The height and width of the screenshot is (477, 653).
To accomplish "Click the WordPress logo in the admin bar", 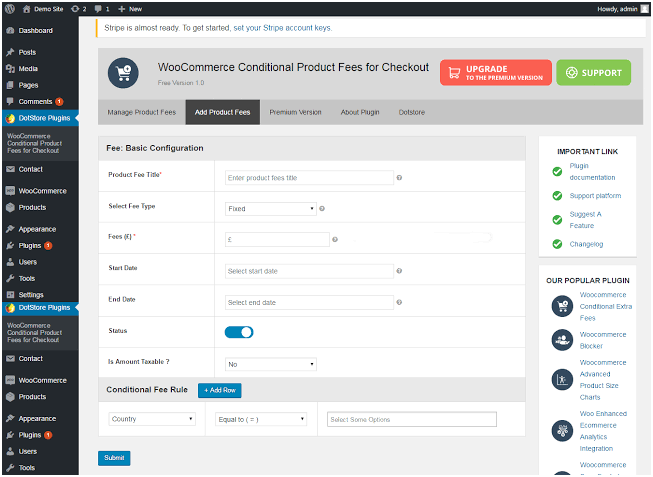I will click(x=10, y=8).
